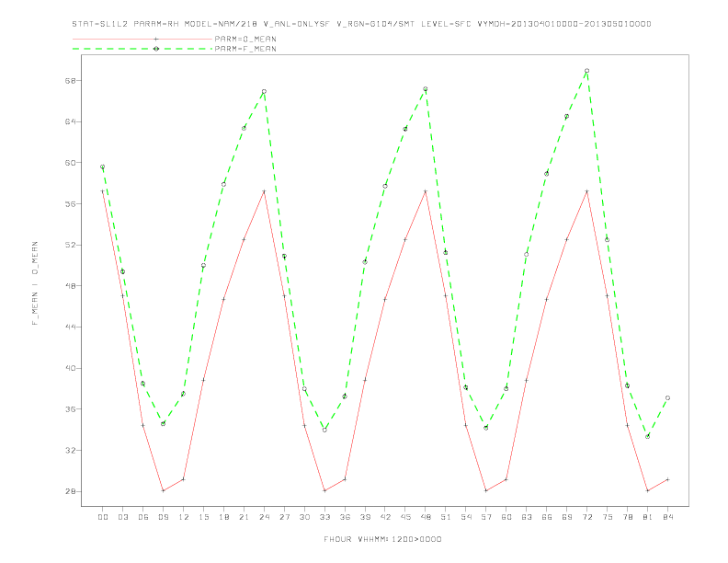
Task: Click x-axis forecast hour label 00
Action: pos(103,517)
